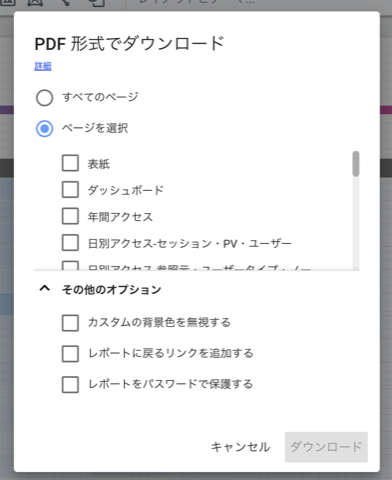Click the 表紙 label text

[99, 164]
